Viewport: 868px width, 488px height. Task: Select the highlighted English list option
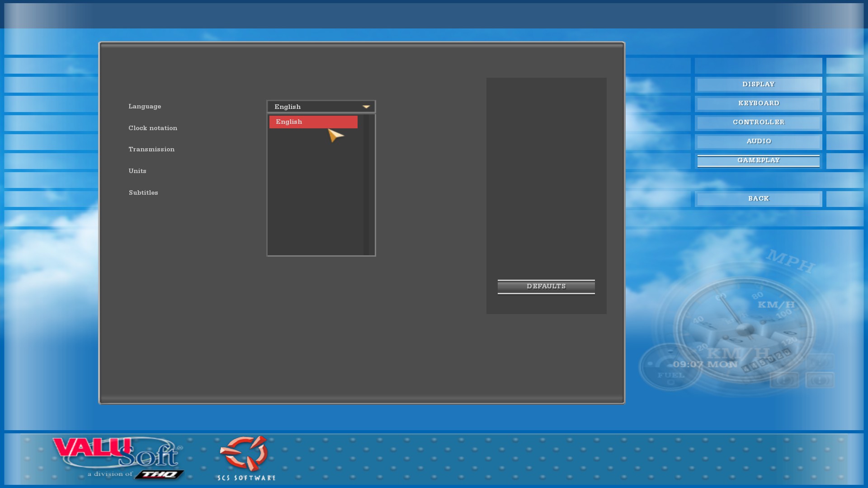[313, 122]
